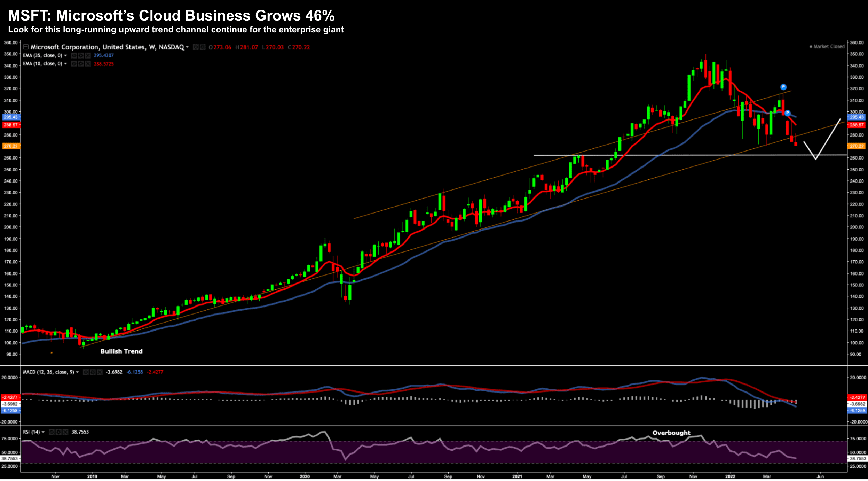Screen dimensions: 868x481
Task: Click the lower blue P marker
Action: (787, 113)
